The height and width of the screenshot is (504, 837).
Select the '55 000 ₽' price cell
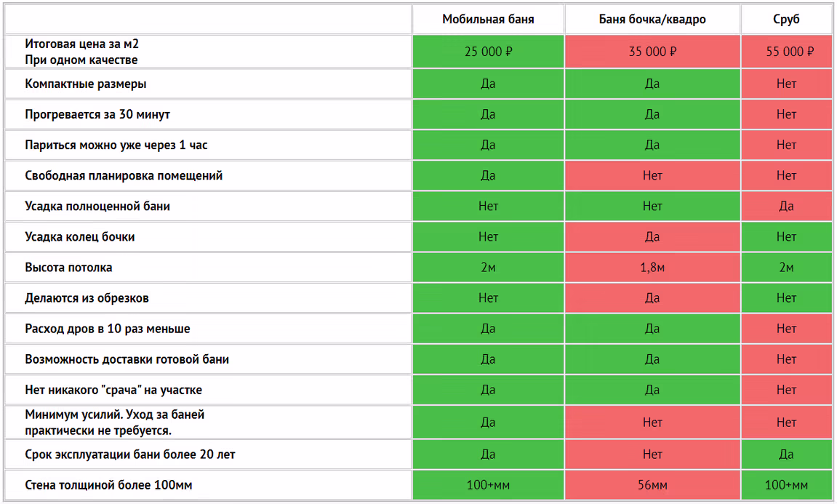(x=786, y=52)
